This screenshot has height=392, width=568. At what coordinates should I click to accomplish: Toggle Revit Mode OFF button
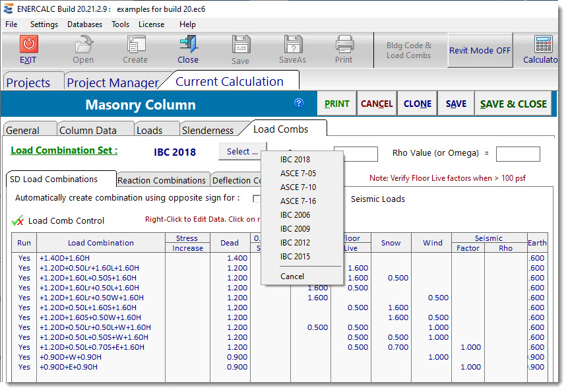[480, 50]
